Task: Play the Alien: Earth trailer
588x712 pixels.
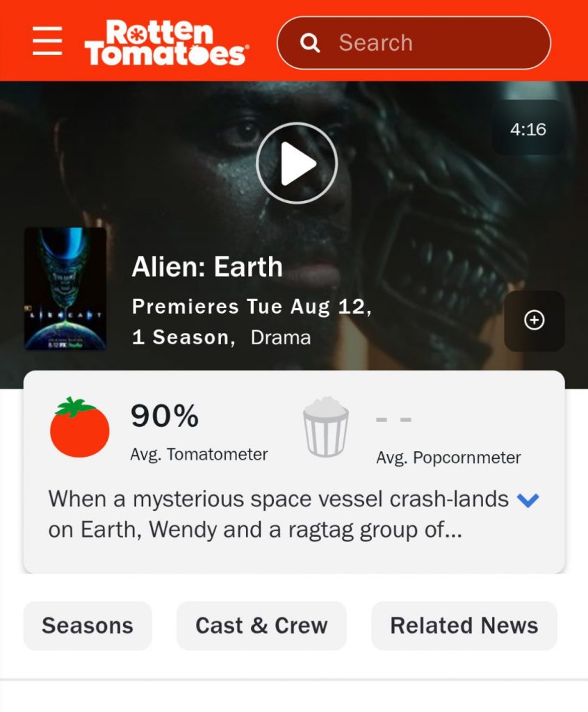Action: [297, 163]
